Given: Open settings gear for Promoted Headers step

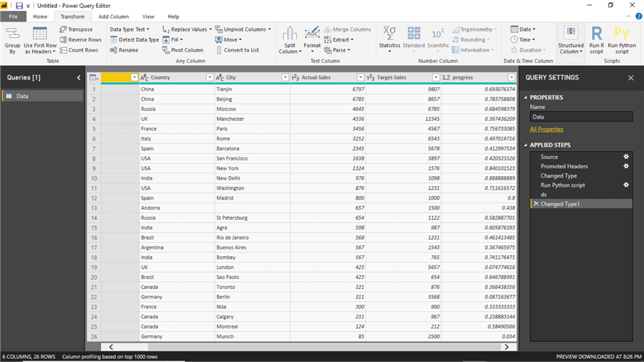Looking at the screenshot, I should (x=626, y=166).
